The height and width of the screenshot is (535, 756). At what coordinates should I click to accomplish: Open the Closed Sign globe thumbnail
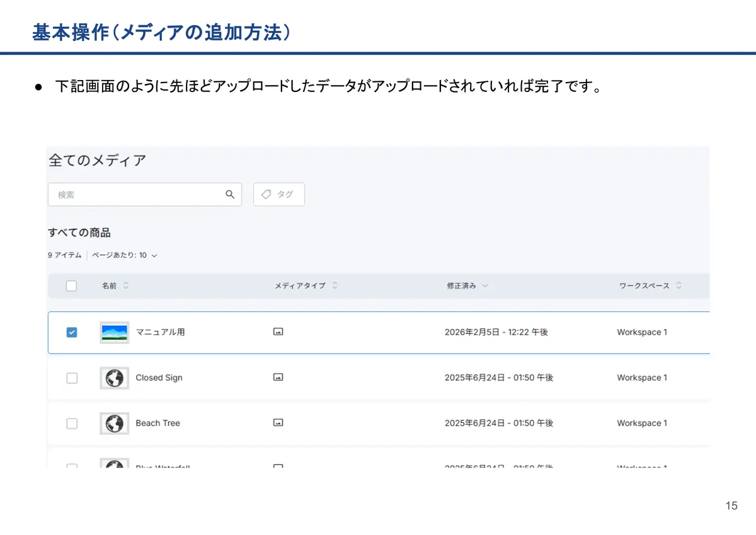tap(114, 377)
